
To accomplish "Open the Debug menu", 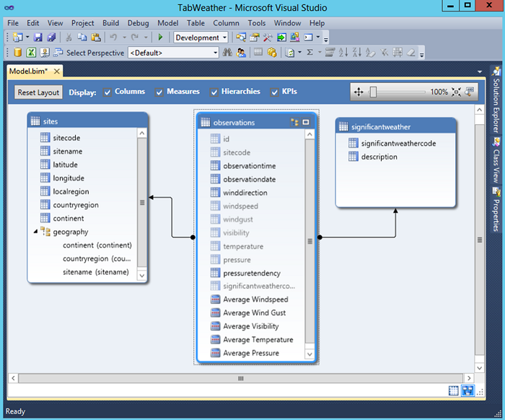I will click(x=139, y=23).
